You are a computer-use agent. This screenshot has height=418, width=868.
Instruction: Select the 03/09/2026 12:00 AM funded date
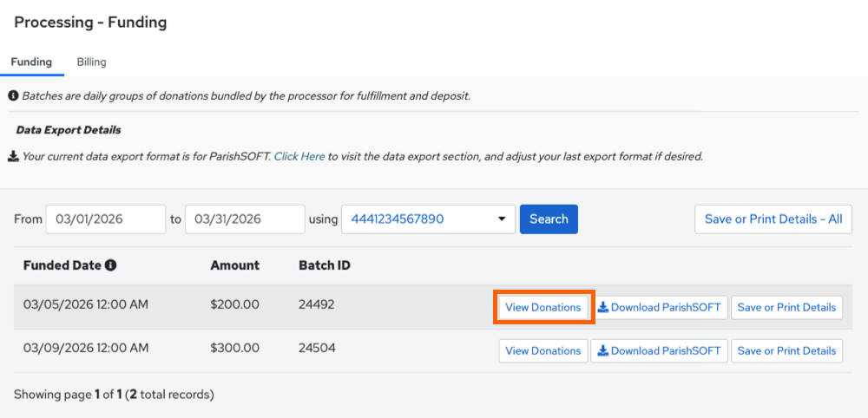coord(86,348)
